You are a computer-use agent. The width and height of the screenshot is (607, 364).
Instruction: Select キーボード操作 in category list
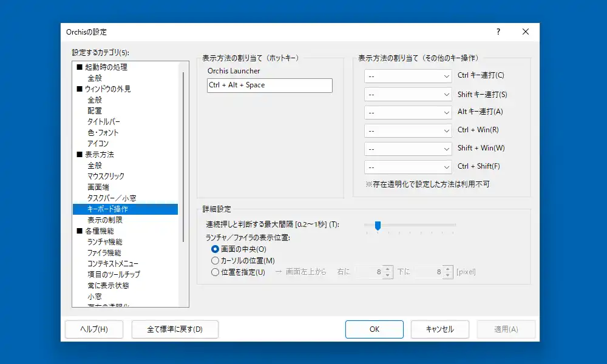125,209
